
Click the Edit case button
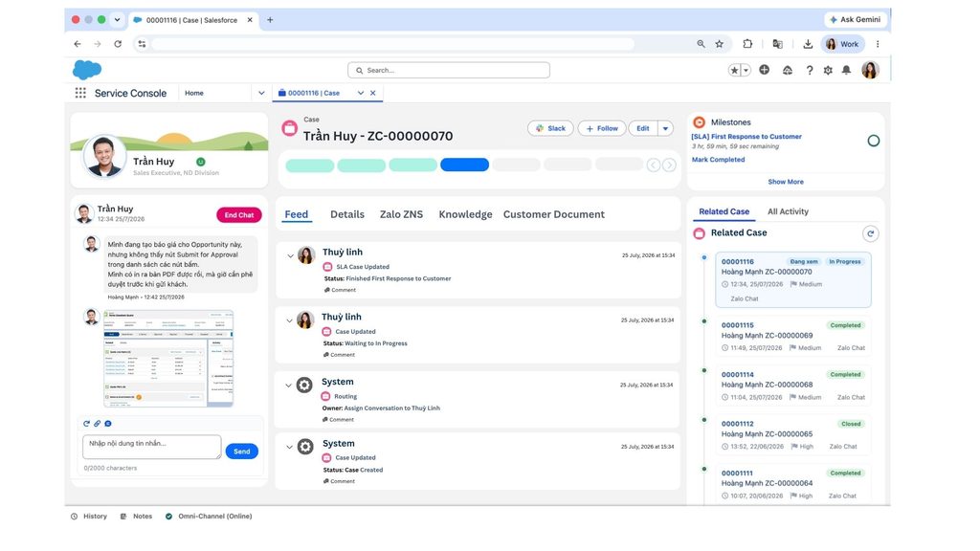click(642, 129)
